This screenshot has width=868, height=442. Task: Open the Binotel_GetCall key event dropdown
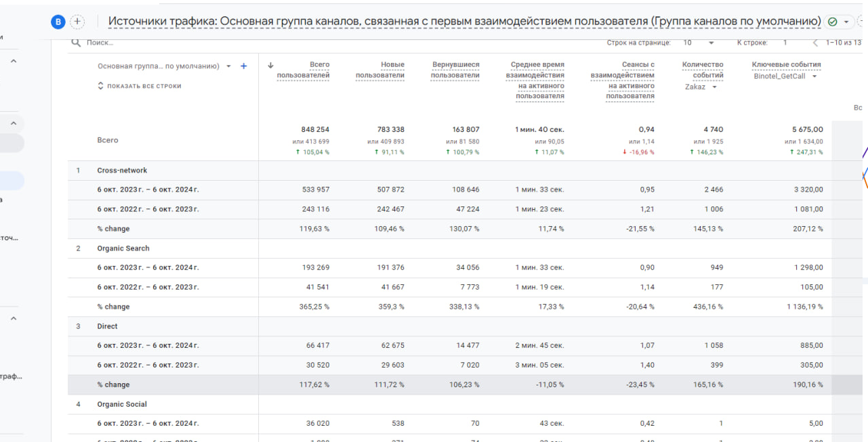point(814,76)
